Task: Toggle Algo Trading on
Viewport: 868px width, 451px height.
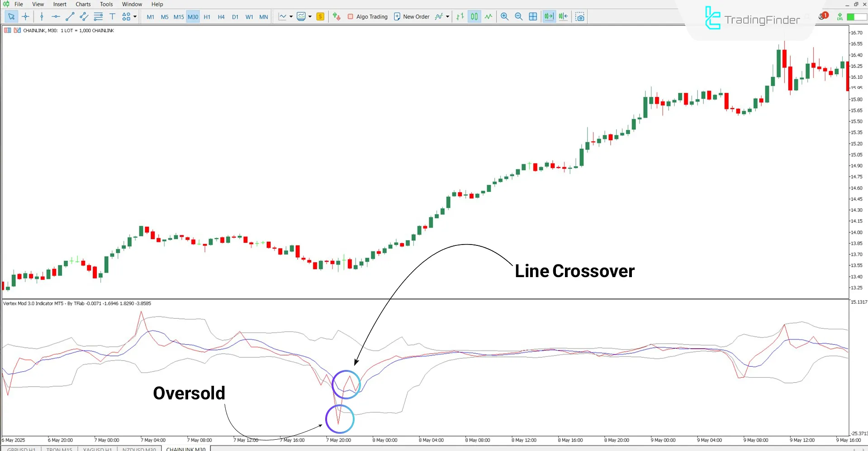Action: click(x=367, y=17)
